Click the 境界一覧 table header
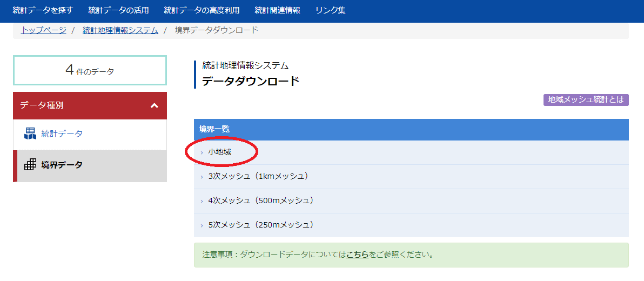Screen dimensions: 644x281 pos(411,129)
